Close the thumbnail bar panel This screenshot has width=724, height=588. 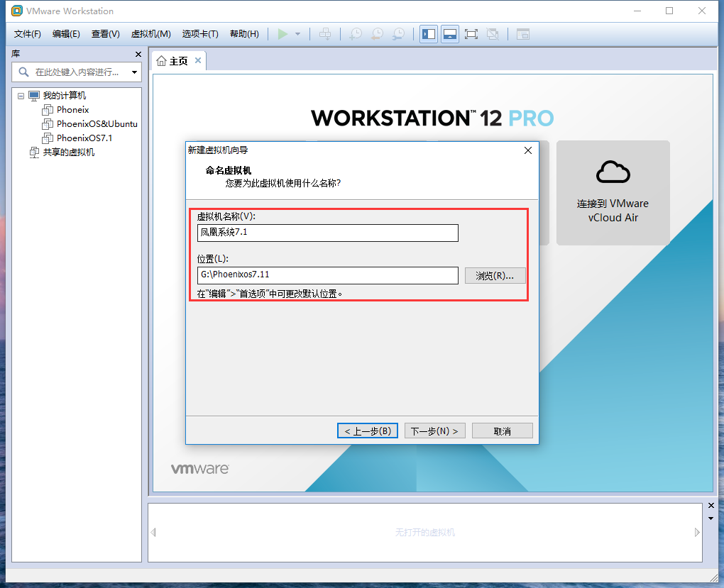point(711,506)
